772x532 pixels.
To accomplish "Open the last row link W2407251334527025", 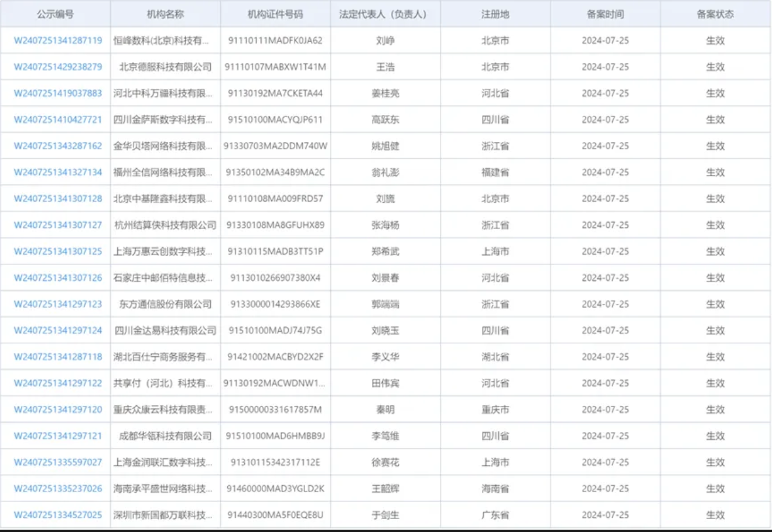I will click(x=58, y=515).
